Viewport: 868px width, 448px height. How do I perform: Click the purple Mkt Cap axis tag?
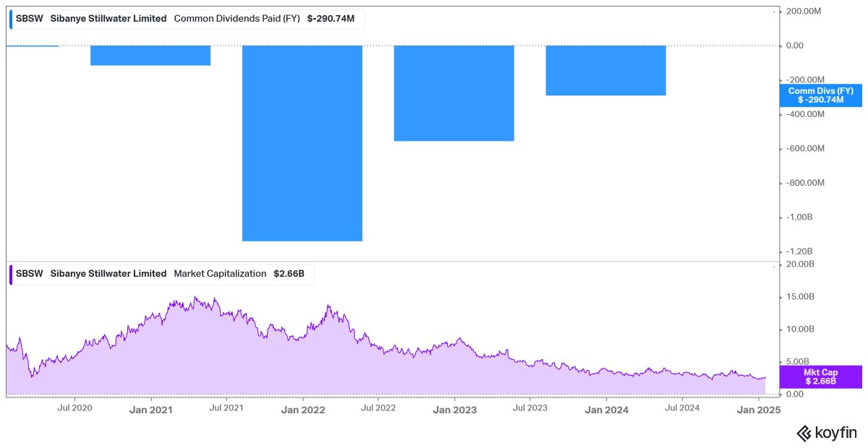pos(821,376)
